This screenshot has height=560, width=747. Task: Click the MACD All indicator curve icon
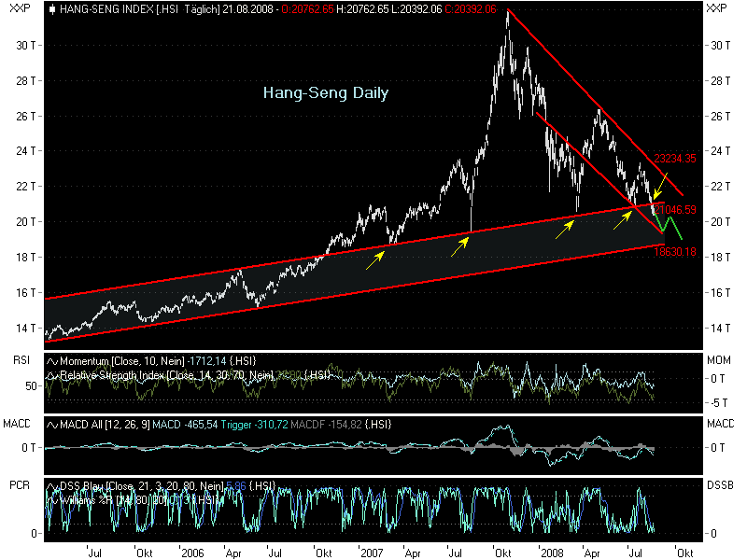coord(52,425)
